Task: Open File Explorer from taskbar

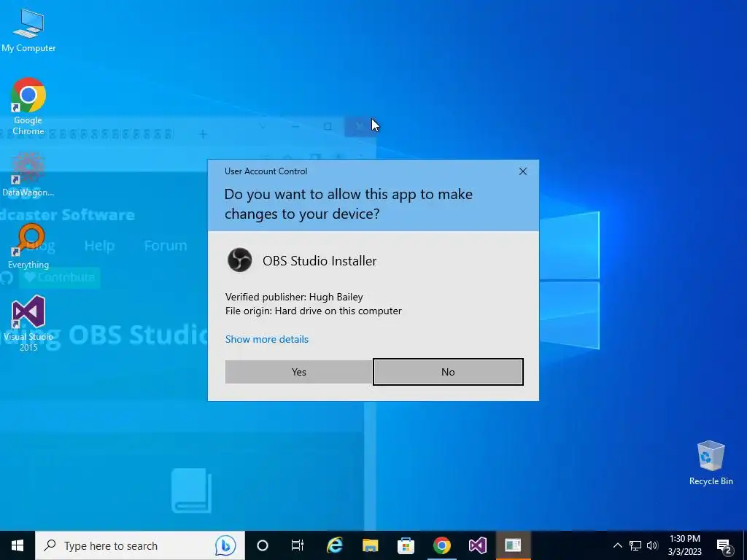Action: click(x=370, y=545)
